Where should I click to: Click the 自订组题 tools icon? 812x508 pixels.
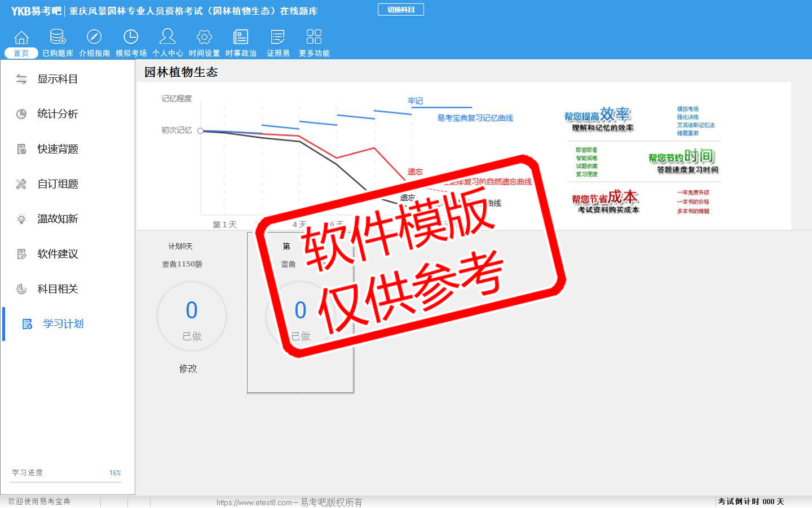tap(21, 184)
